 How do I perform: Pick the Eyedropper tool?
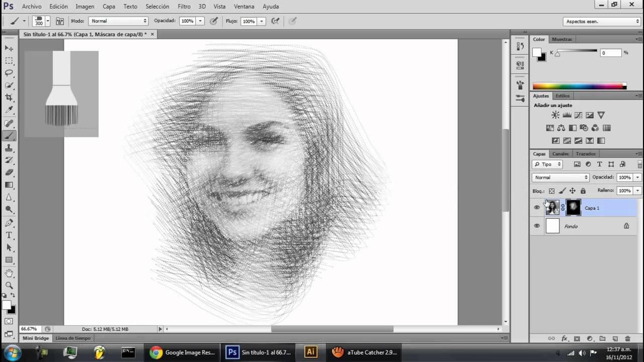(9, 110)
